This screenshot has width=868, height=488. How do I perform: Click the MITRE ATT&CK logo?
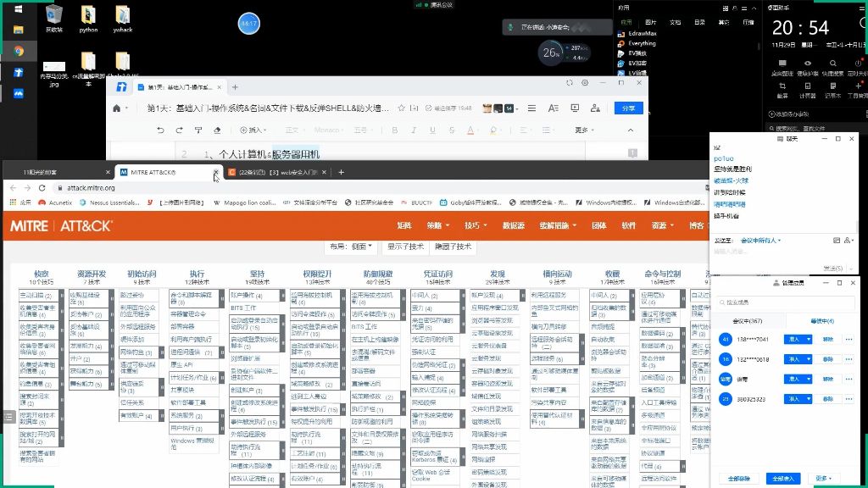click(61, 225)
